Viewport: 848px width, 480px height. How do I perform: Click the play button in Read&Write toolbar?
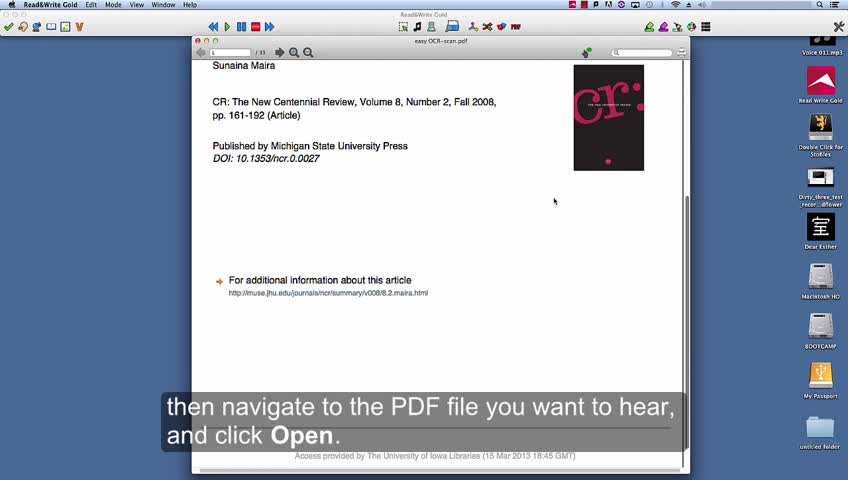pos(227,26)
